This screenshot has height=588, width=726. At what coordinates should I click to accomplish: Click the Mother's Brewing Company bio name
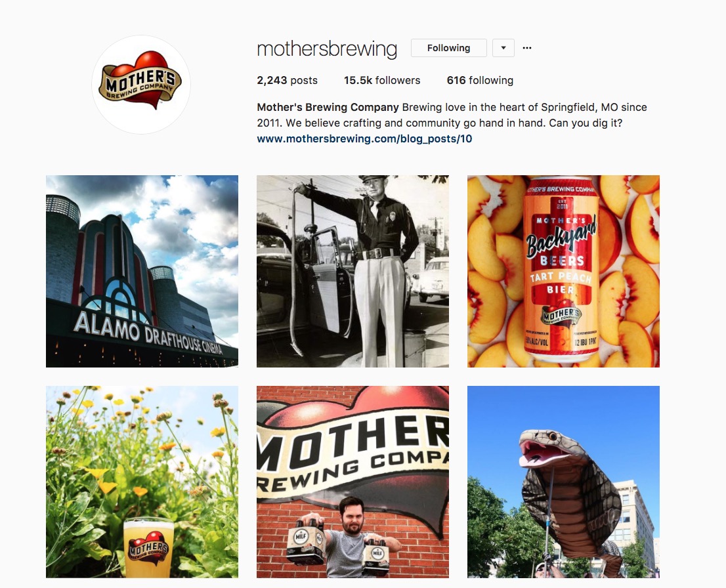coord(328,107)
